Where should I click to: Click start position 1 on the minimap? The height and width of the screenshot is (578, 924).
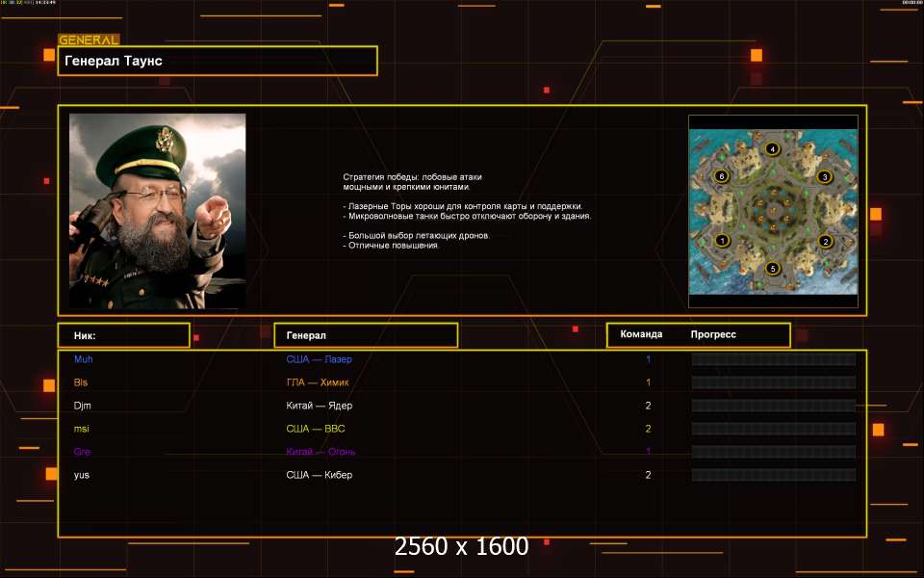click(x=723, y=240)
